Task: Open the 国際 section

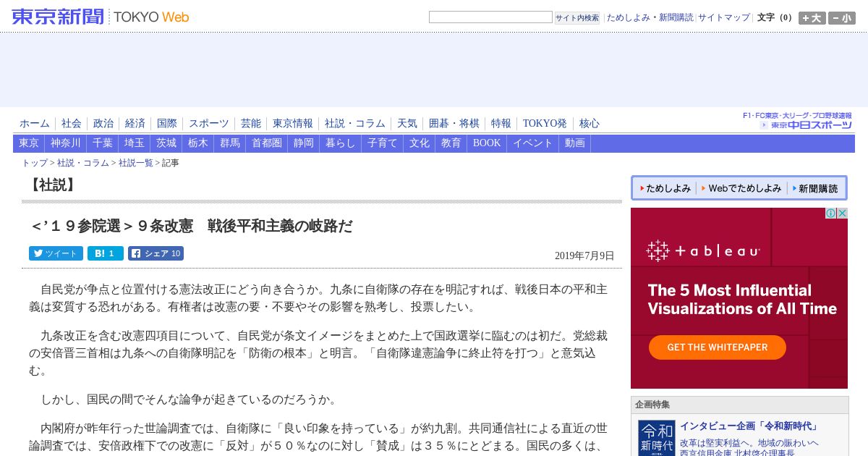Action: [x=167, y=124]
